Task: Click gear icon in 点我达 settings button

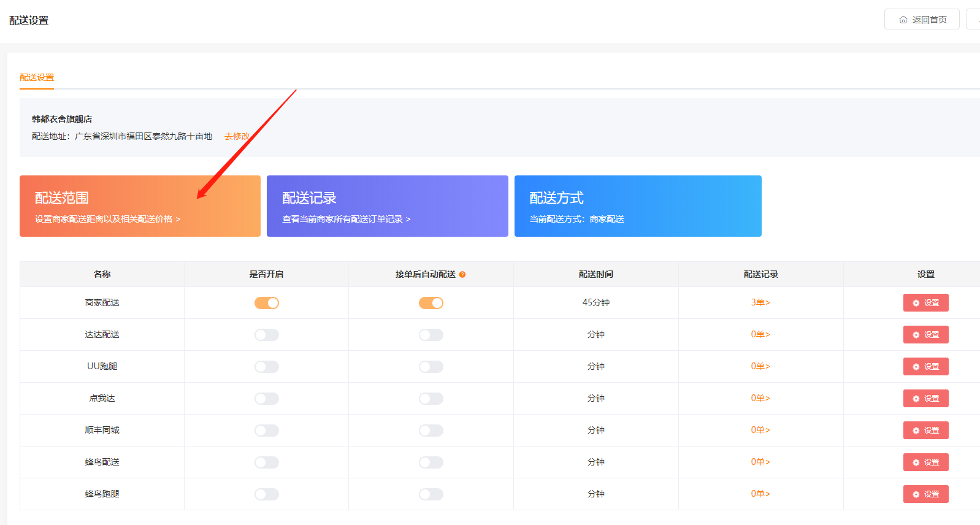Action: point(916,399)
